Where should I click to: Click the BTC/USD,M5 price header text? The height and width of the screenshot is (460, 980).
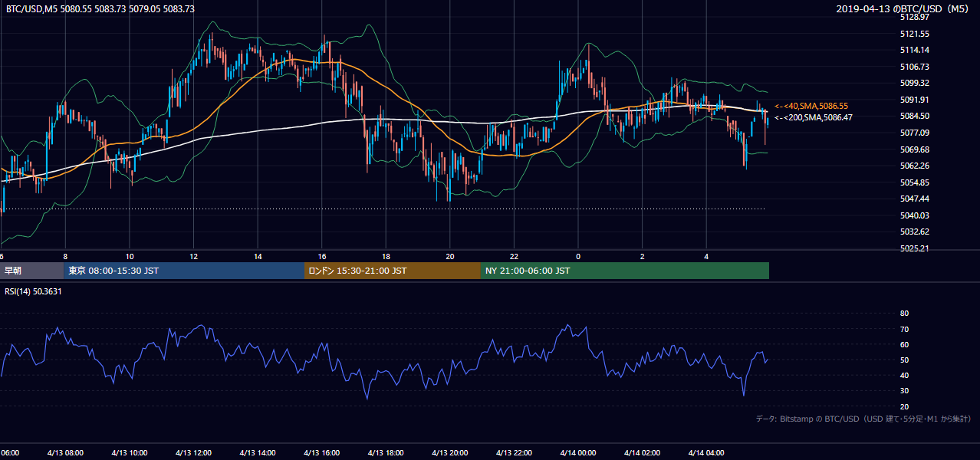[100, 8]
